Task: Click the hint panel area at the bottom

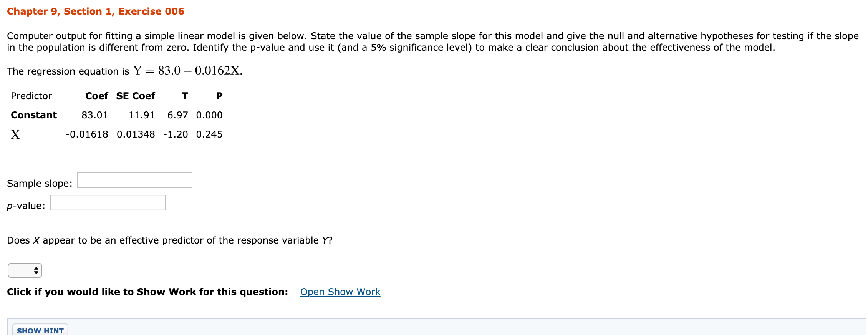Action: 41,330
